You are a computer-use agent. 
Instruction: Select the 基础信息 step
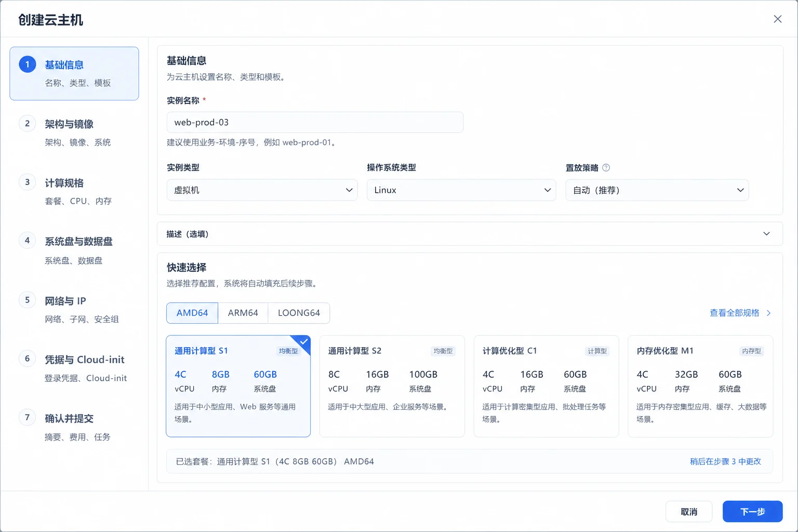(74, 73)
